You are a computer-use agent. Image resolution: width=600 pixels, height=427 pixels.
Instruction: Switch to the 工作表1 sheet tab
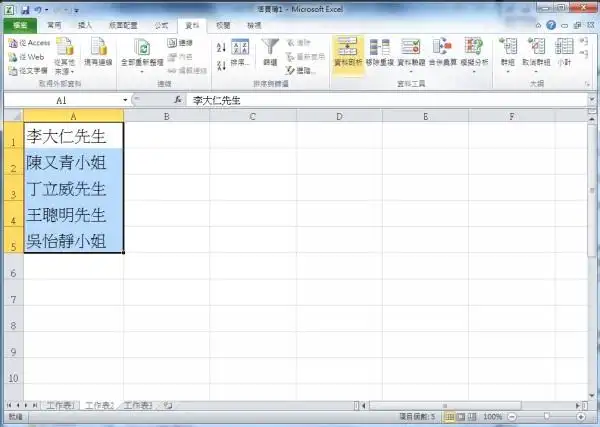60,405
